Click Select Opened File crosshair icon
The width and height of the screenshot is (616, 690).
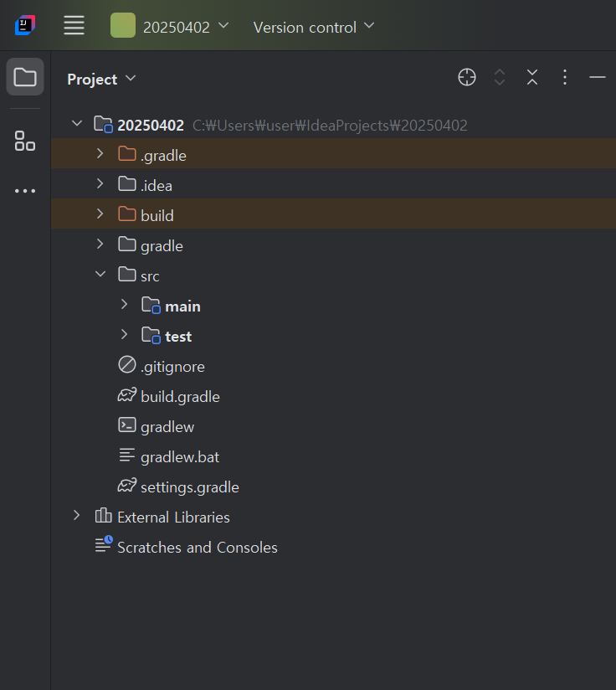point(467,78)
